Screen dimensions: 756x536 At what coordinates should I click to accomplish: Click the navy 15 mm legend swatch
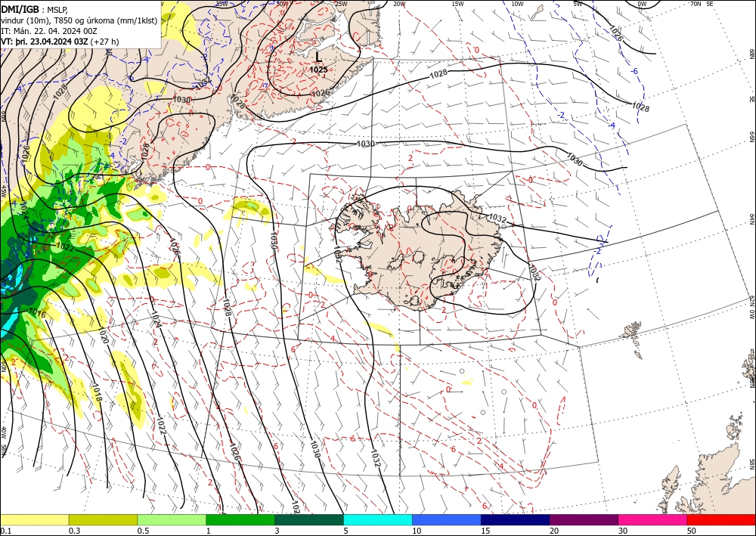pyautogui.click(x=516, y=519)
